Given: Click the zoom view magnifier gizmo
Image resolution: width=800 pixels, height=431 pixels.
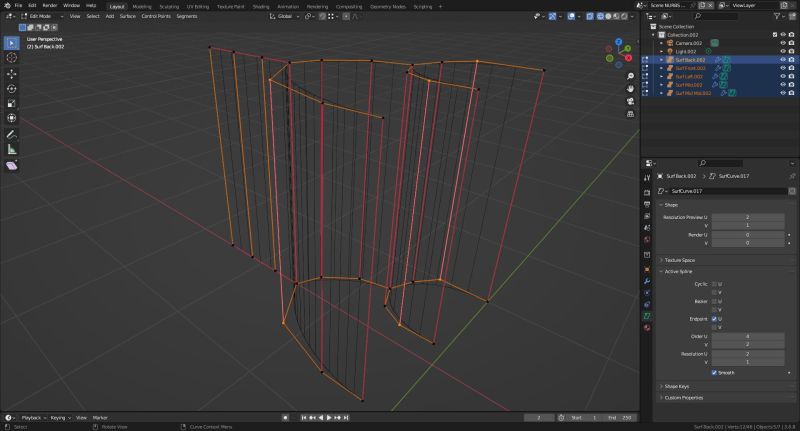Looking at the screenshot, I should click(630, 76).
